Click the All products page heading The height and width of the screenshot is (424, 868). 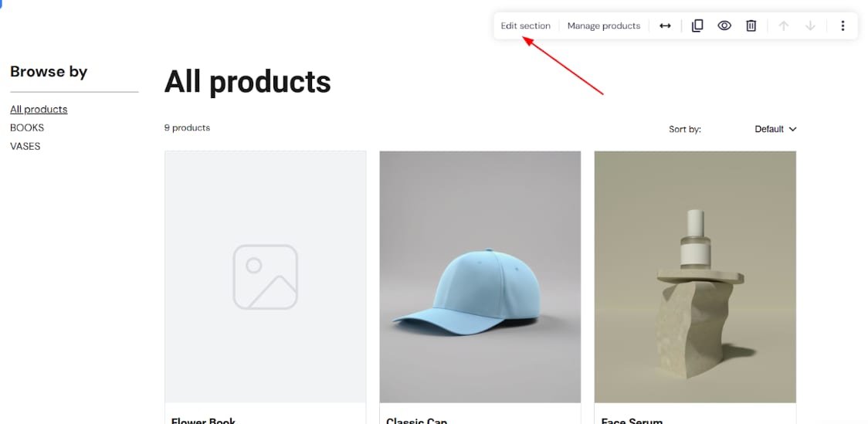[247, 81]
